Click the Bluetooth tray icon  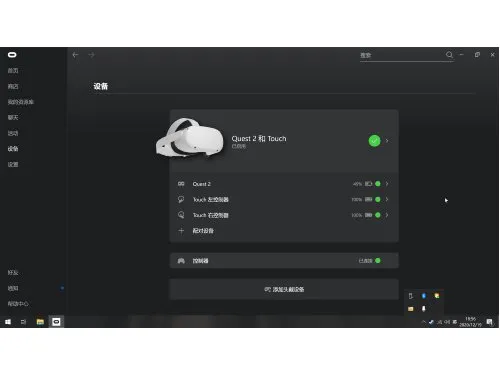[424, 296]
